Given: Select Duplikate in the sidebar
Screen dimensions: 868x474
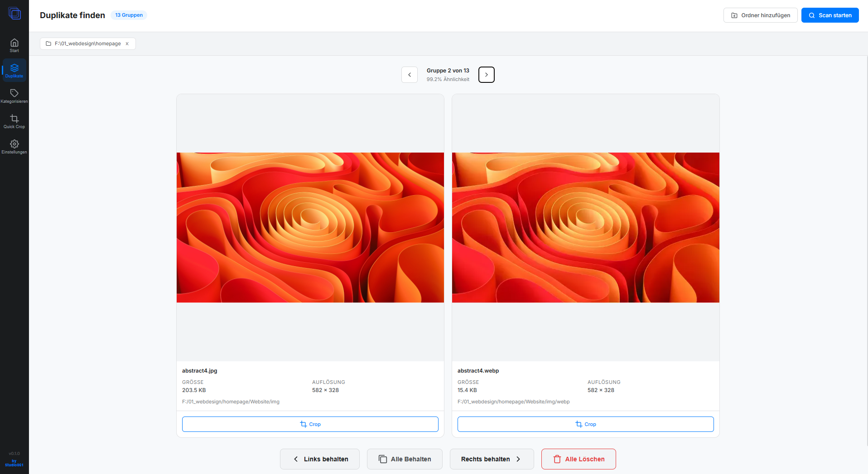Looking at the screenshot, I should (x=14, y=70).
